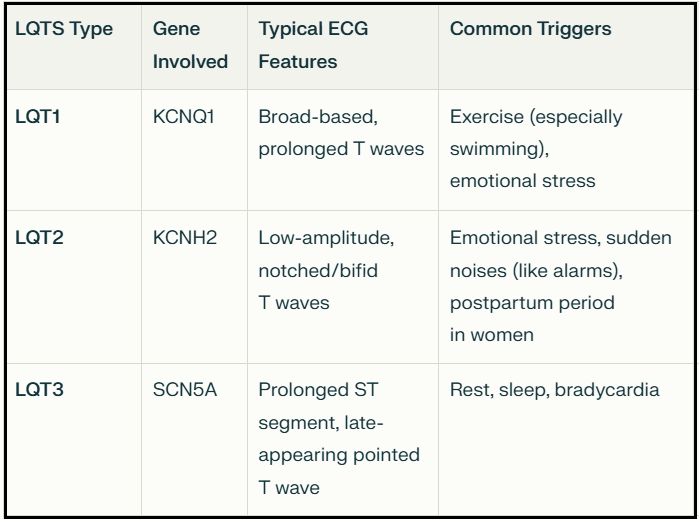Select the KCNQ1 gene cell
Screen dimensions: 700x523
183,117
